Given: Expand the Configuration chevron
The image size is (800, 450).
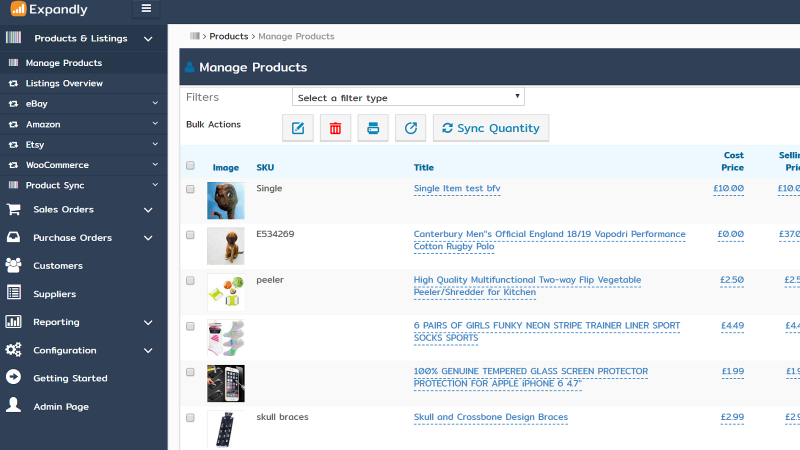Looking at the screenshot, I should [148, 351].
